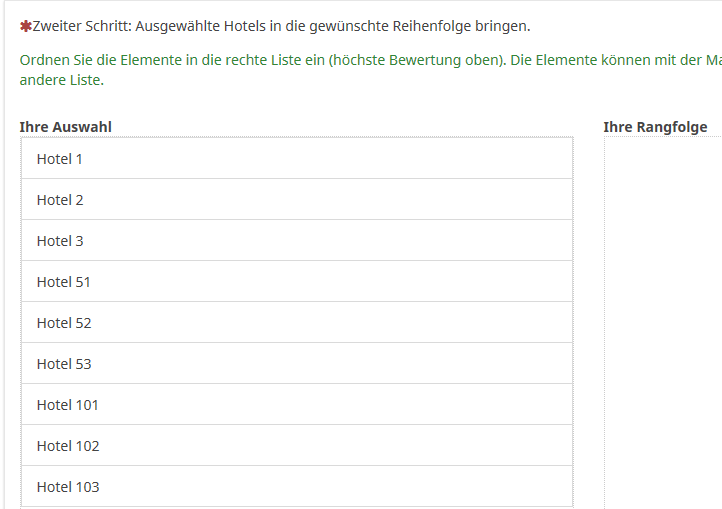Select Hotel 1 in the selection list
The width and height of the screenshot is (722, 509).
tap(296, 159)
